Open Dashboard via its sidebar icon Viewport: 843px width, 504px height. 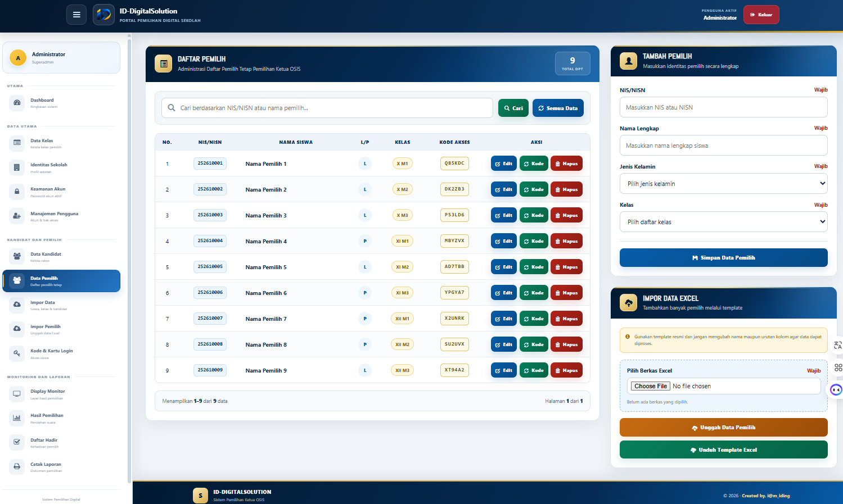click(x=17, y=103)
